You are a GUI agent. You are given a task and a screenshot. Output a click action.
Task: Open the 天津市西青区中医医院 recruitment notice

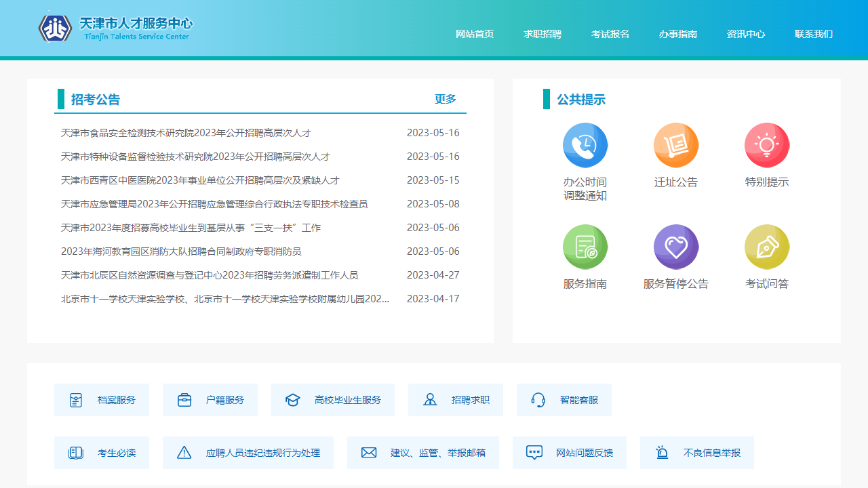coord(200,180)
